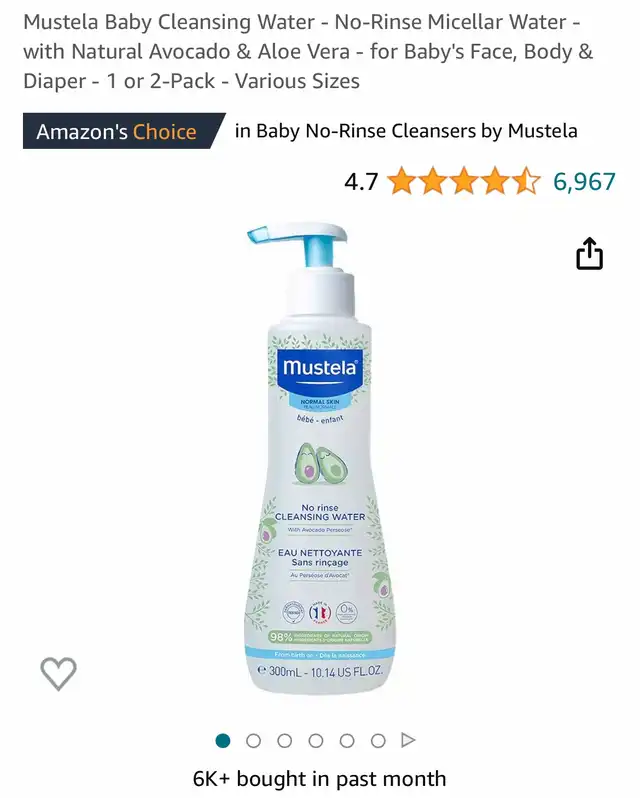Open Baby No-Rinse Cleansers by Mustela category
Viewport: 640px width, 798px height.
coord(406,131)
